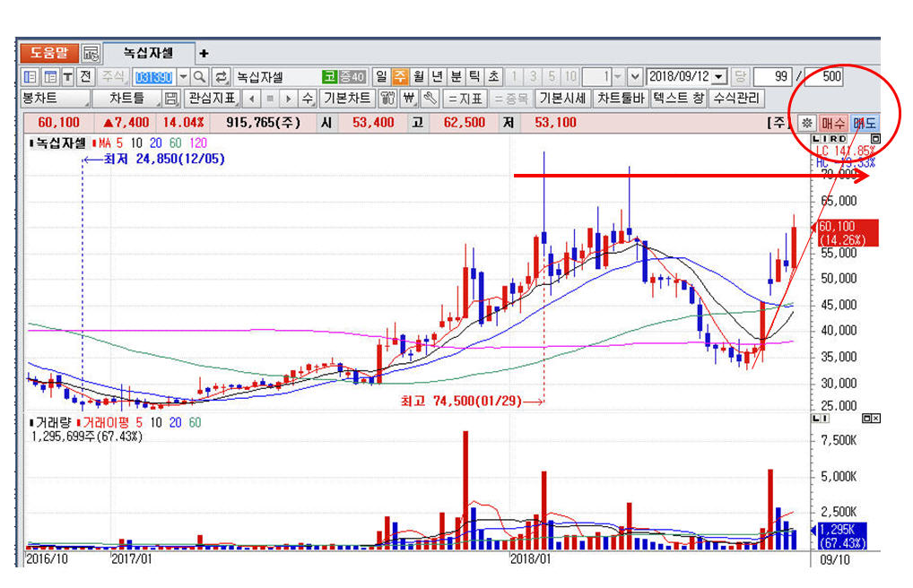Click the stock search magnifier icon
Image resolution: width=913 pixels, height=588 pixels.
pos(199,77)
